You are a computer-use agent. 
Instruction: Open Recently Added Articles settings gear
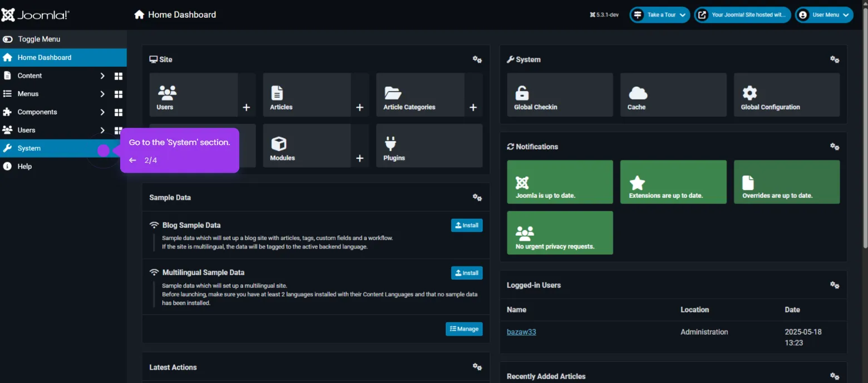point(835,376)
